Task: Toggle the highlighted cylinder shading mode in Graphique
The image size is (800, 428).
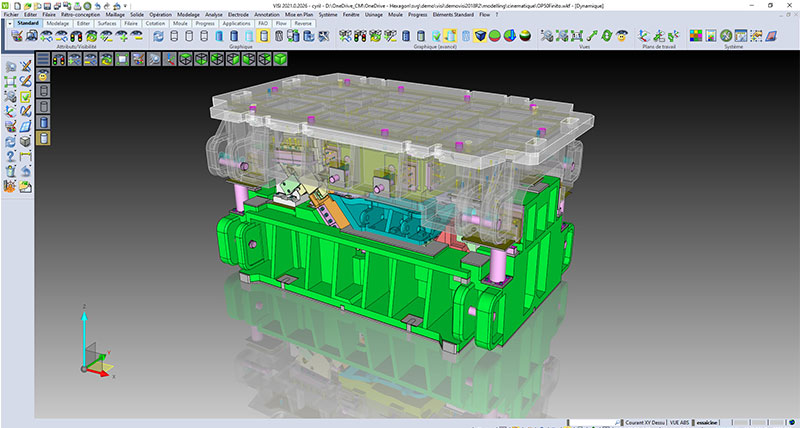Action: [x=264, y=36]
